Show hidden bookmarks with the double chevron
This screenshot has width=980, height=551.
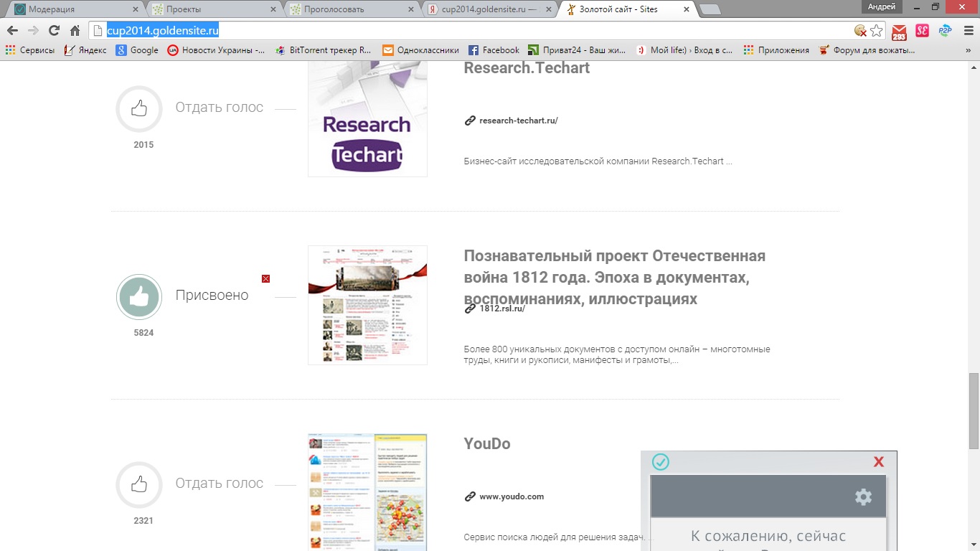pyautogui.click(x=970, y=50)
